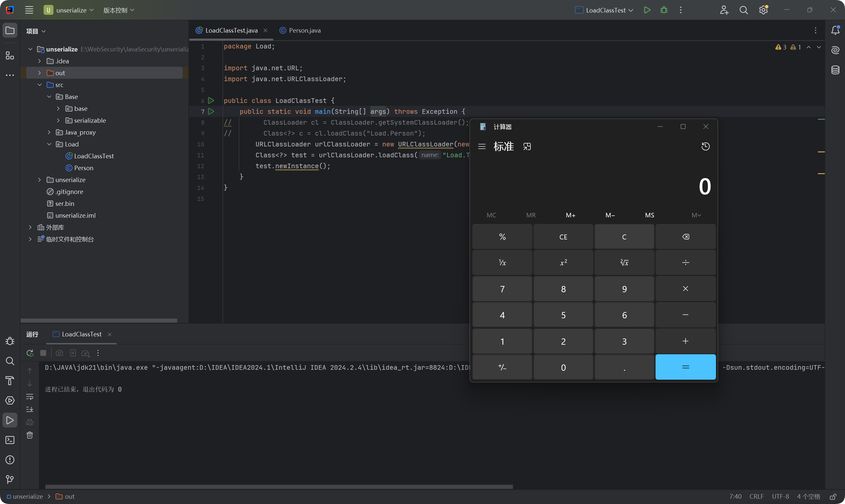Image resolution: width=845 pixels, height=504 pixels.
Task: Open the Database tool window icon
Action: [x=835, y=70]
